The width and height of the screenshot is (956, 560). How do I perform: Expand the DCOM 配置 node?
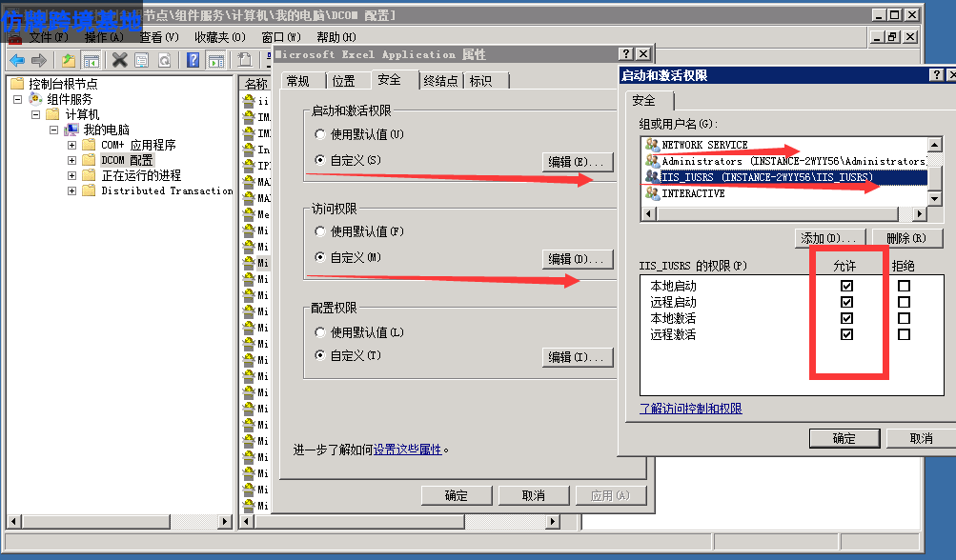coord(71,160)
